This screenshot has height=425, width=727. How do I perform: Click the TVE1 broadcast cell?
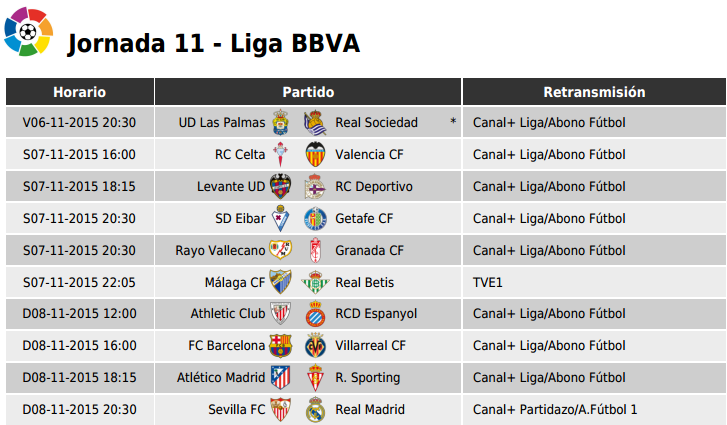click(594, 282)
